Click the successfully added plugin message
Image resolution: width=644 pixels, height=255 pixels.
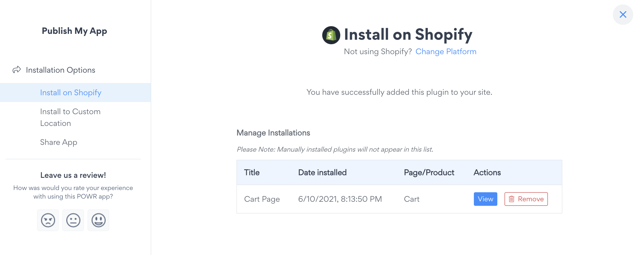(399, 92)
